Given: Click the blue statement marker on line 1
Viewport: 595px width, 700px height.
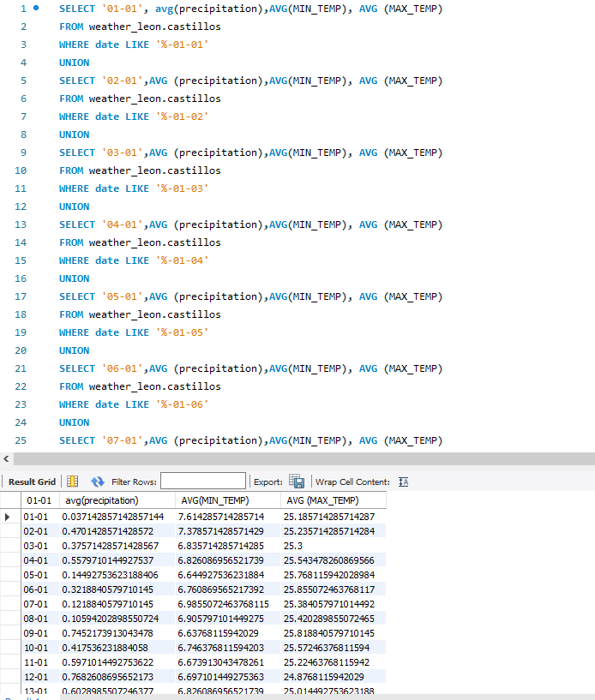Looking at the screenshot, I should coord(36,8).
